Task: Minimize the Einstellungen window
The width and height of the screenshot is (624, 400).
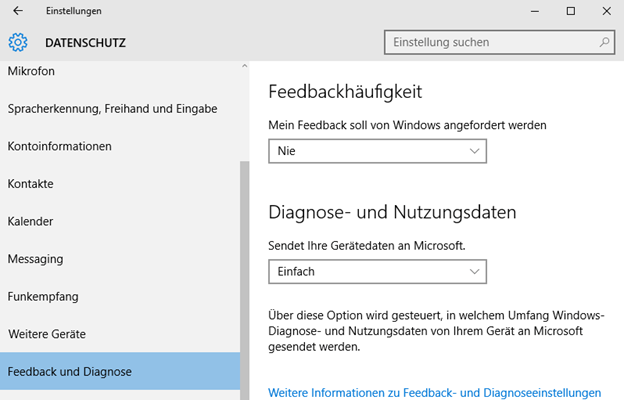Action: [x=535, y=11]
